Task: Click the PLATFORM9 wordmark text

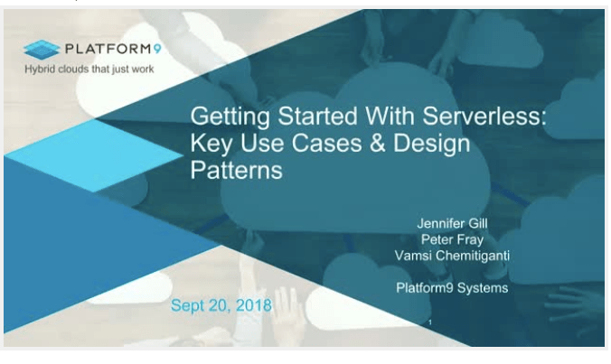Action: click(x=113, y=49)
